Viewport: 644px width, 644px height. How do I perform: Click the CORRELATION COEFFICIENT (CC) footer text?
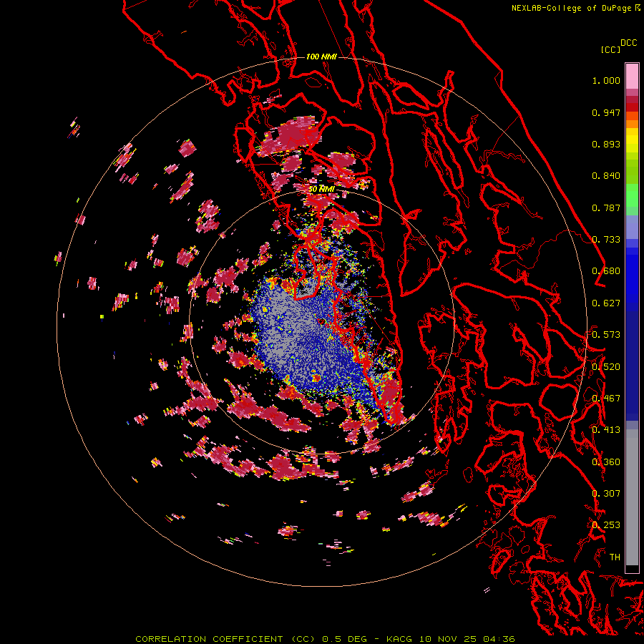[x=225, y=639]
